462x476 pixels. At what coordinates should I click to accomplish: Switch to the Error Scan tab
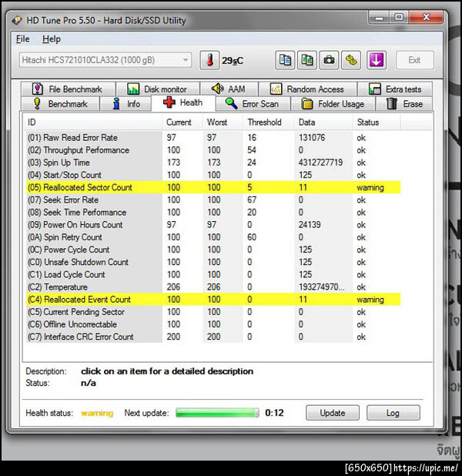[253, 104]
